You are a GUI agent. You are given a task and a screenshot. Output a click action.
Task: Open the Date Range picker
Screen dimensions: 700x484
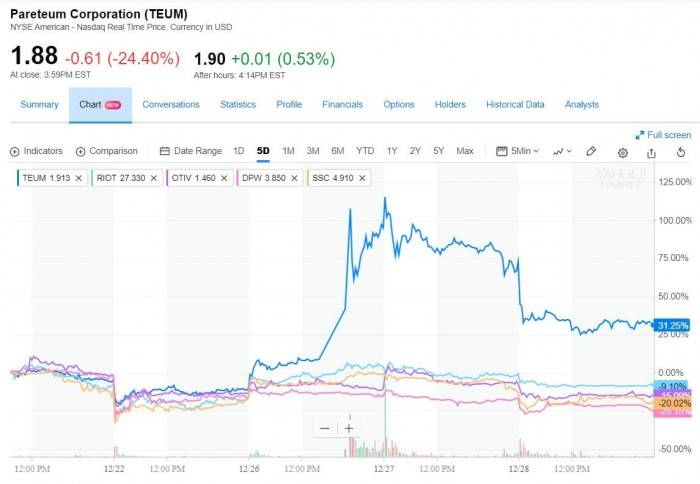tap(191, 151)
